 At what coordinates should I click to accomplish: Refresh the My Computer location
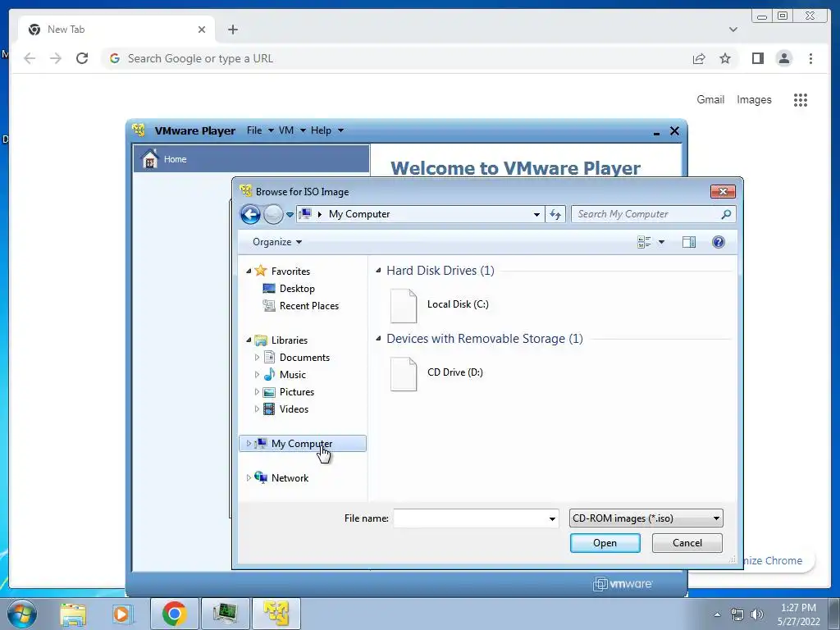(x=555, y=214)
